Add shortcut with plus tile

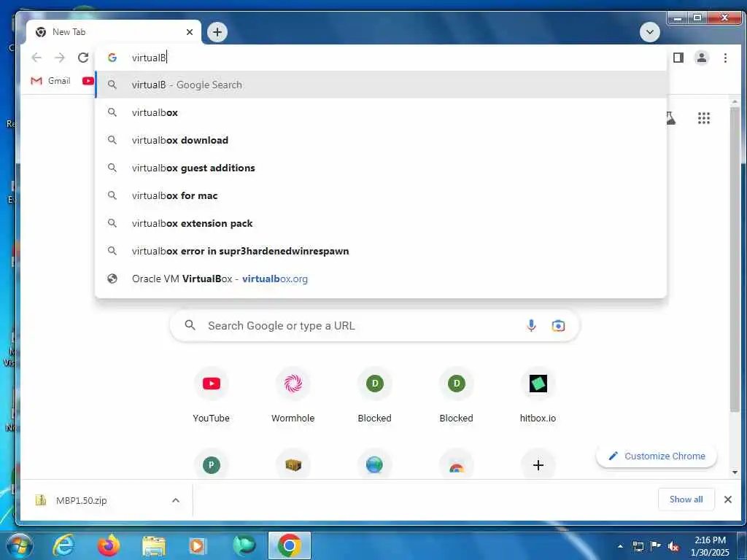[538, 464]
